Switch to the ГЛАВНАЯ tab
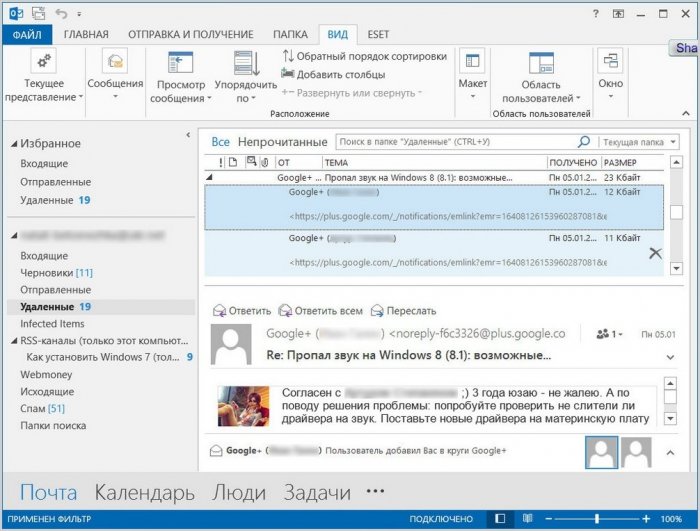Screen dimensions: 700x531 tap(86, 34)
